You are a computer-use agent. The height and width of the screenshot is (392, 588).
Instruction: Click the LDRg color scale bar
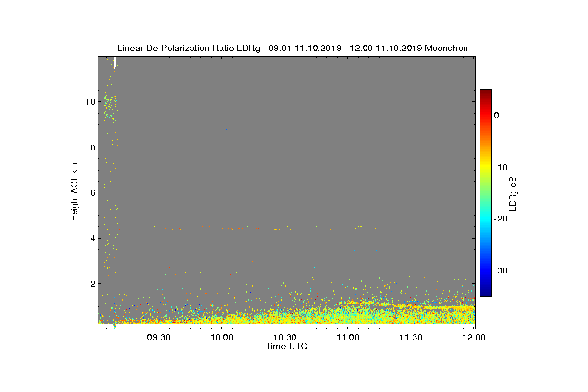coord(486,193)
